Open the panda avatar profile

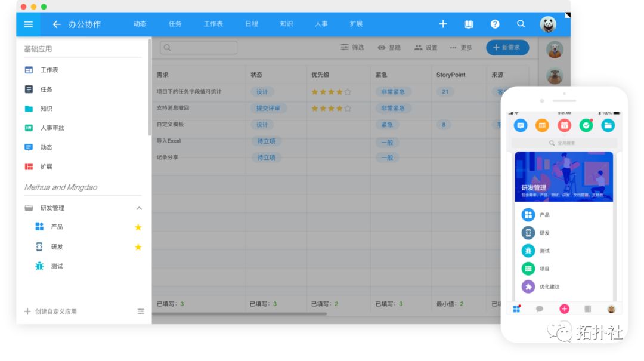coord(548,24)
